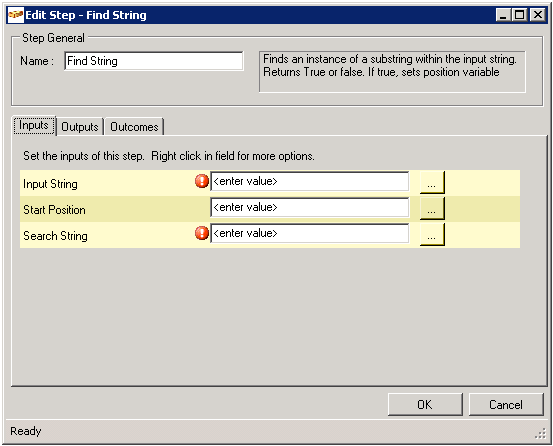Click the Start Position value field

click(x=310, y=207)
